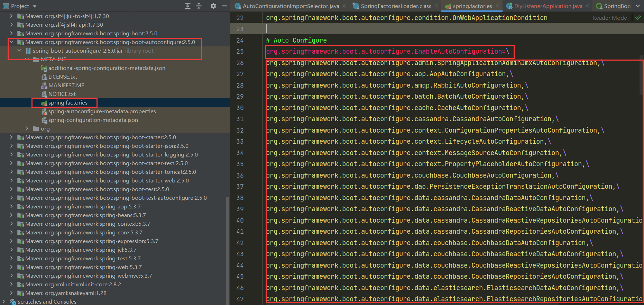644x305 pixels.
Task: Open DiyListenerApplication.java tab
Action: click(x=544, y=6)
